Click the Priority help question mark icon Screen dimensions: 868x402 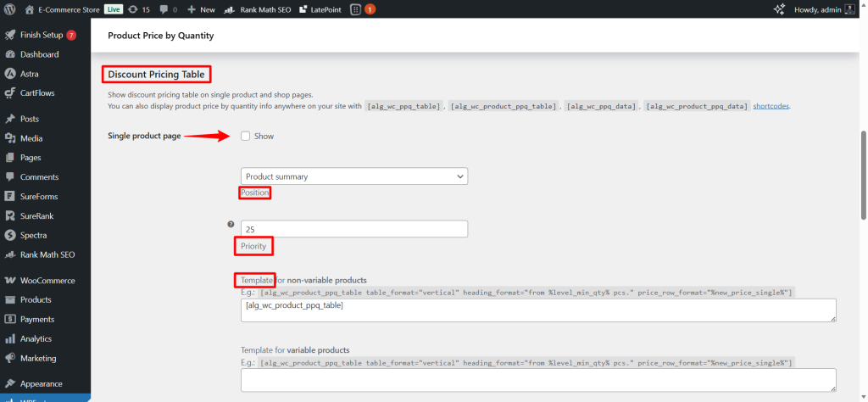[x=231, y=225]
